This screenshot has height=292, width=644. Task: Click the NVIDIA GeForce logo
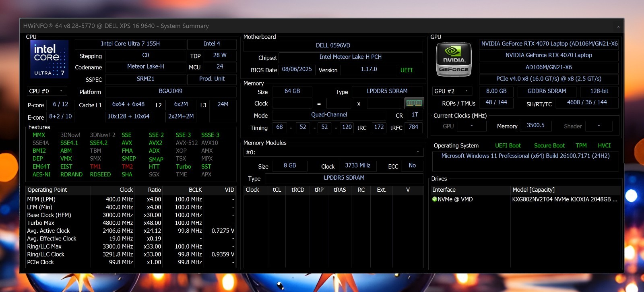454,59
